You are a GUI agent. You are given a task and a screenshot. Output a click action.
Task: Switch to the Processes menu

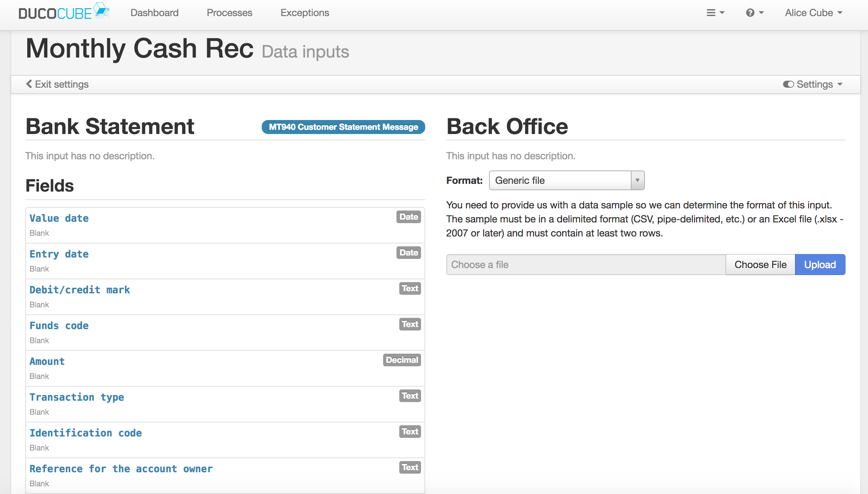point(229,13)
